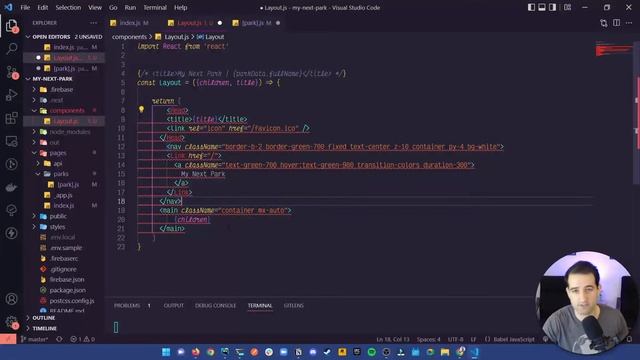Switch to the [park].js editor tab
Viewport: 640px width, 360px height.
point(256,23)
